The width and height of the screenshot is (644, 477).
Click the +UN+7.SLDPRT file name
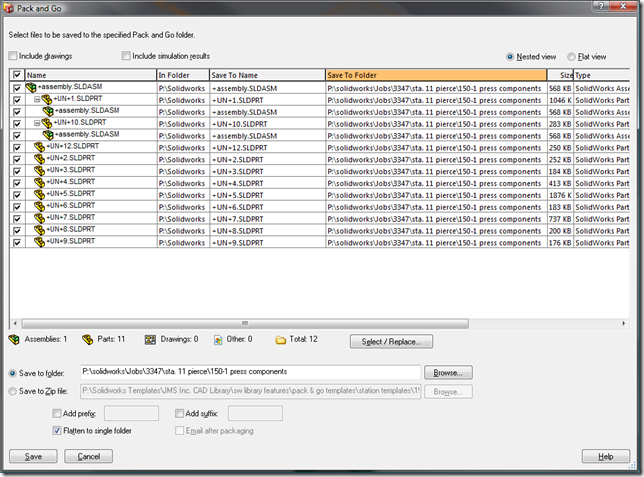click(70, 217)
